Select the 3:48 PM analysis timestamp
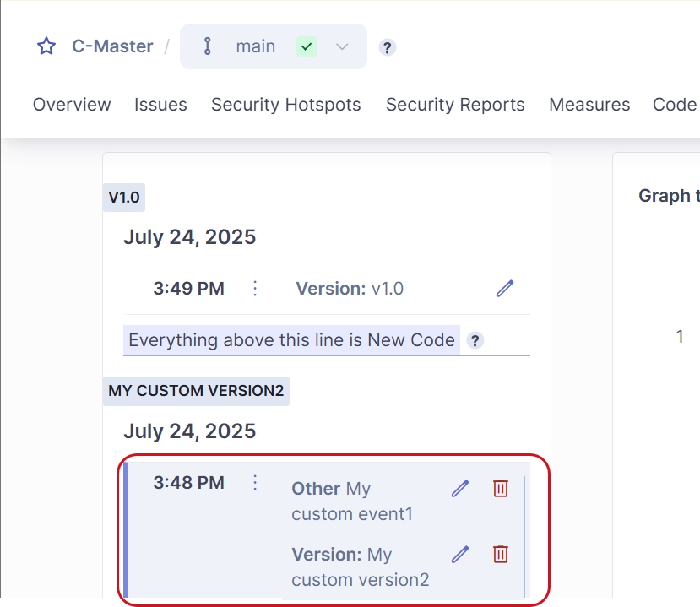700x607 pixels. tap(188, 483)
